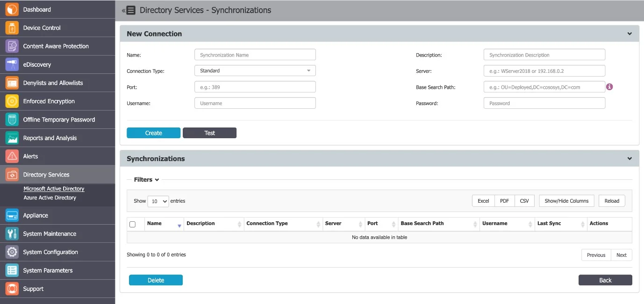
Task: Export table to Excel
Action: tap(483, 201)
